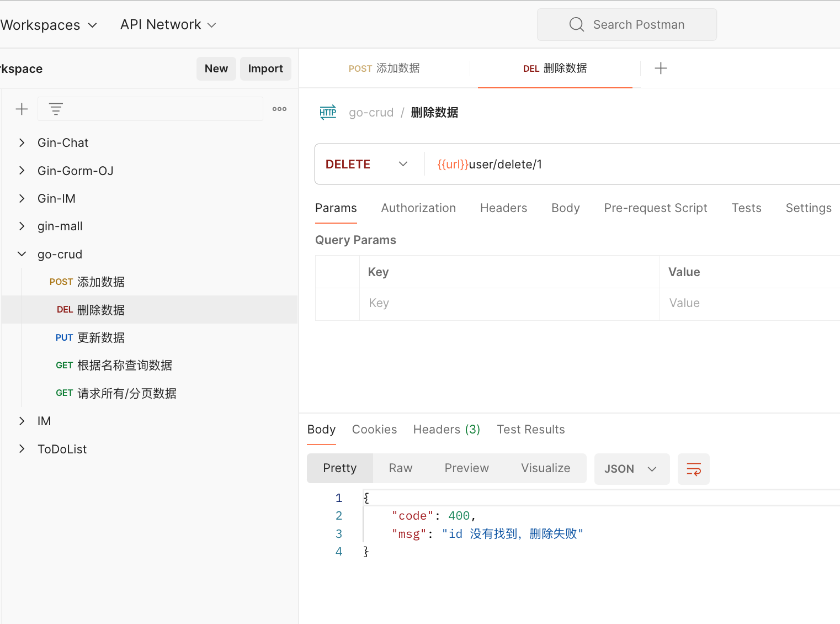Open the request Body tab
This screenshot has height=624, width=840.
[x=566, y=208]
